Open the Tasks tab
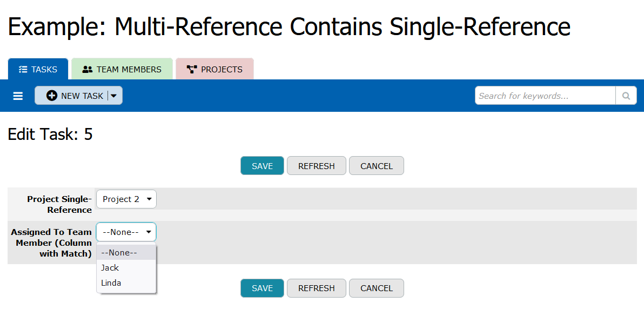Image resolution: width=644 pixels, height=323 pixels. (38, 69)
